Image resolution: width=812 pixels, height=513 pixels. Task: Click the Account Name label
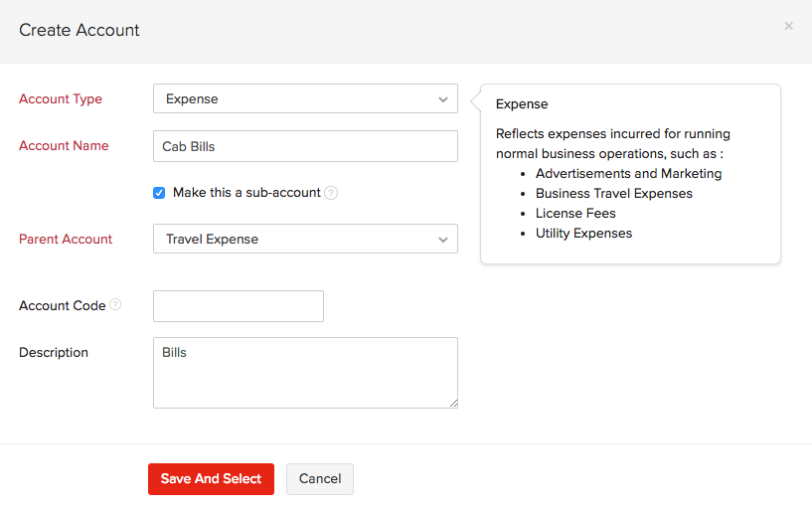pos(64,146)
